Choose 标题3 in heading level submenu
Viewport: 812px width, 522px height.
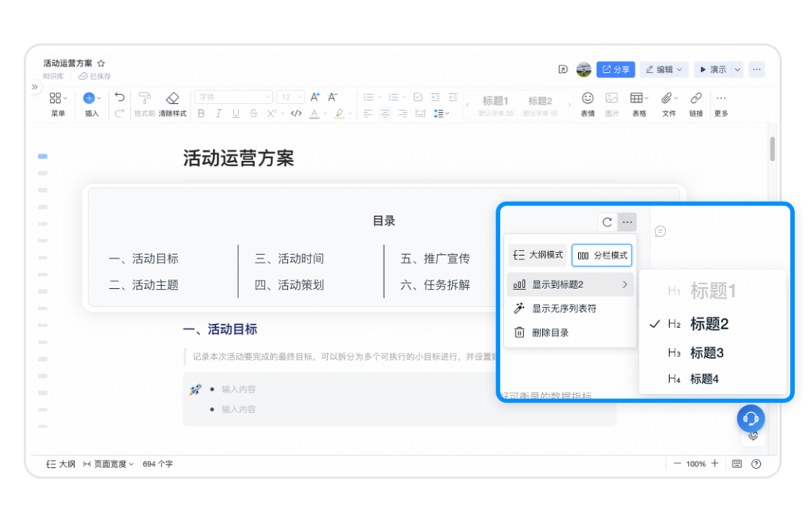(707, 353)
